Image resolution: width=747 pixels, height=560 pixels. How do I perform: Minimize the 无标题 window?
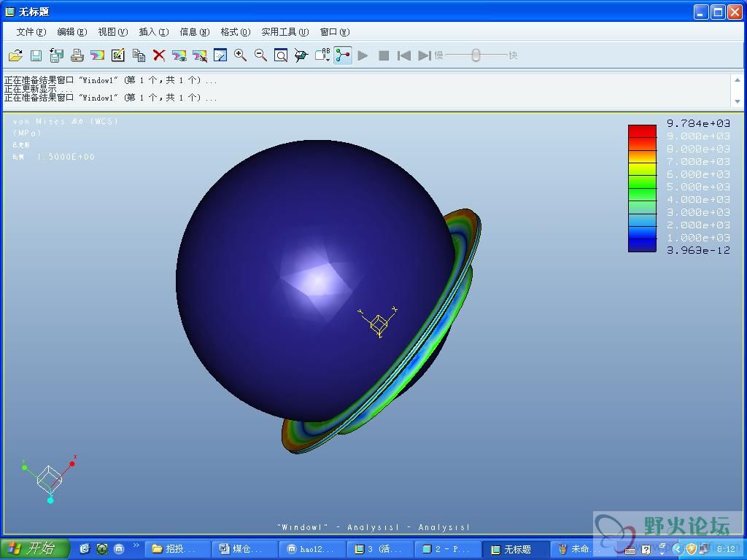701,12
